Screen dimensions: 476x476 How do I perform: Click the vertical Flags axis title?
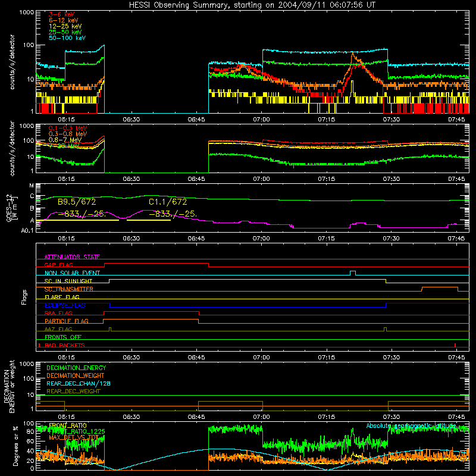click(24, 297)
